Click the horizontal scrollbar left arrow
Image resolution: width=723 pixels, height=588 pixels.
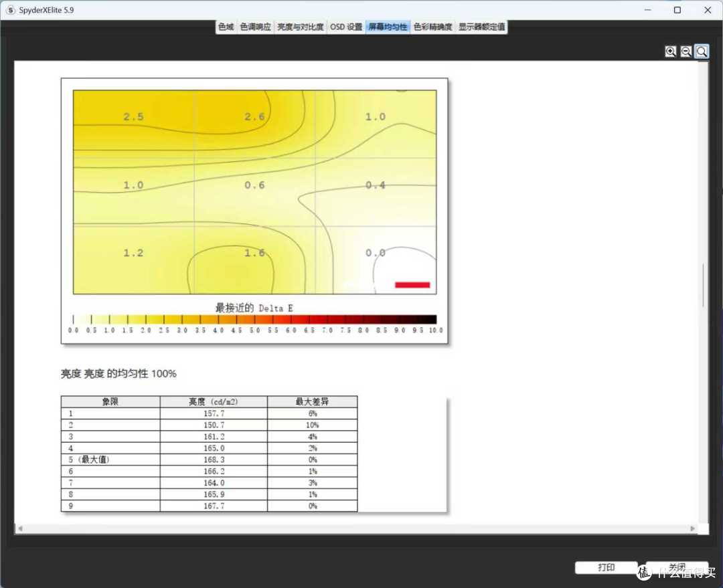[x=20, y=528]
